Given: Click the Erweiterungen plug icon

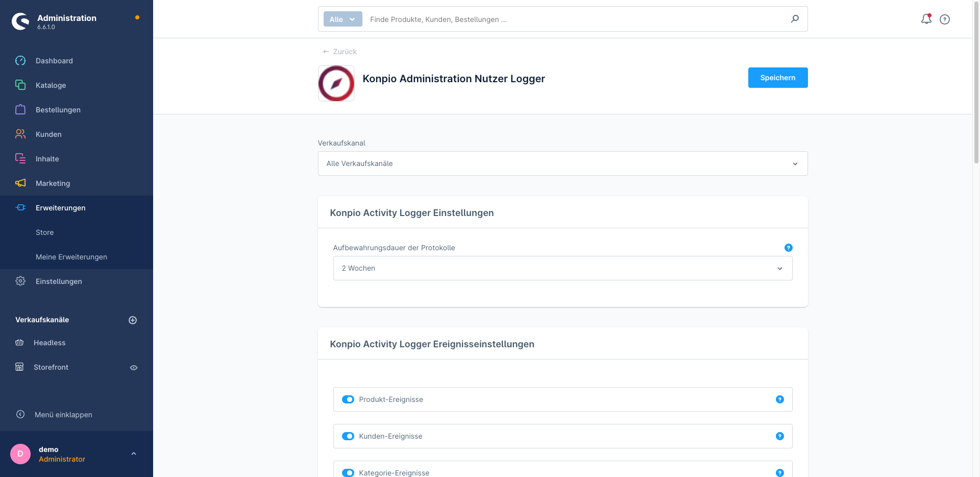Looking at the screenshot, I should [20, 207].
